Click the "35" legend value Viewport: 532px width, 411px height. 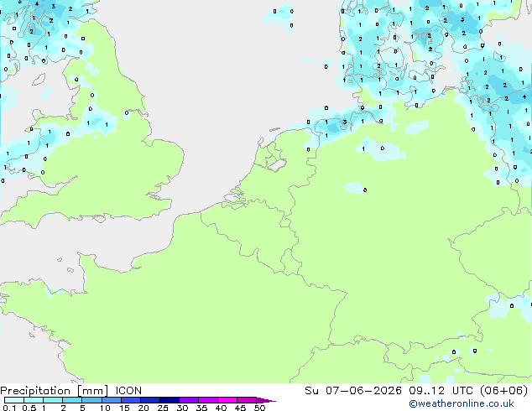pos(201,408)
